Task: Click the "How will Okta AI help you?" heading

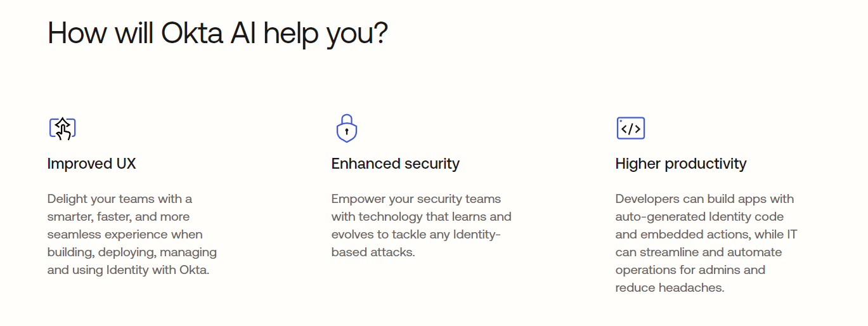Action: (217, 33)
